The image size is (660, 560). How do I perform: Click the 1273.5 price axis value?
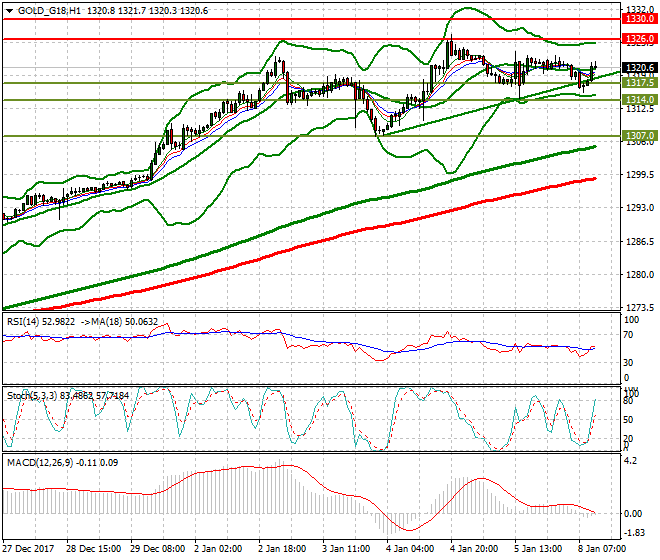click(x=640, y=308)
